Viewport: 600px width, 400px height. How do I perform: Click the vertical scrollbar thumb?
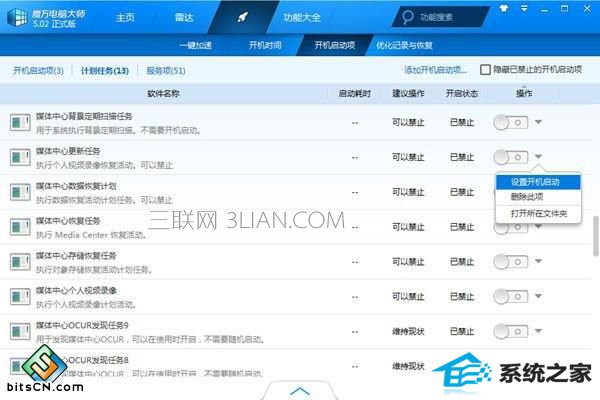596,236
